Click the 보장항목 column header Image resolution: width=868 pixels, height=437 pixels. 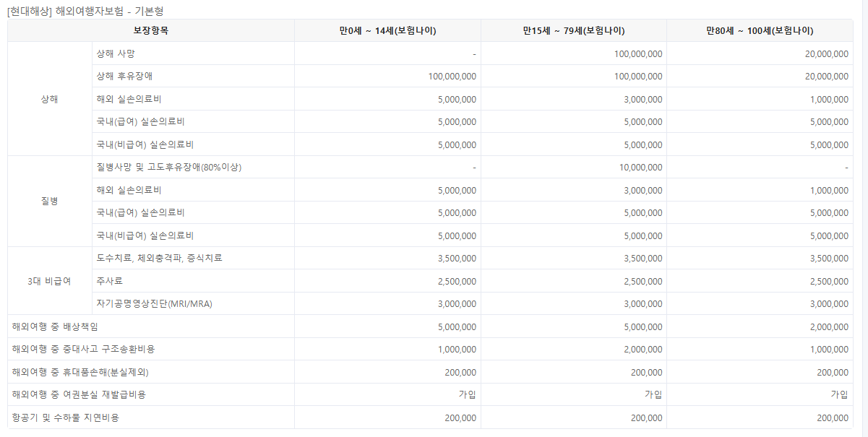(x=151, y=30)
